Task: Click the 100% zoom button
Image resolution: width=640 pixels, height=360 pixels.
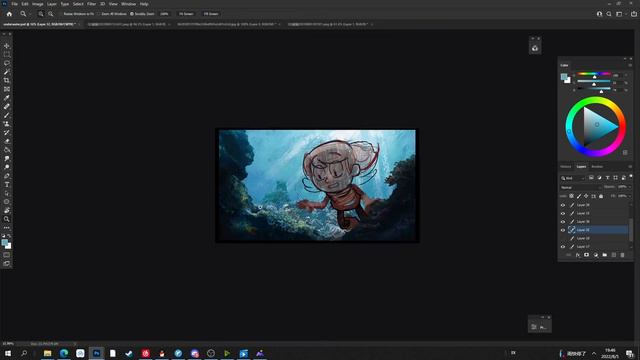Action: [164, 14]
